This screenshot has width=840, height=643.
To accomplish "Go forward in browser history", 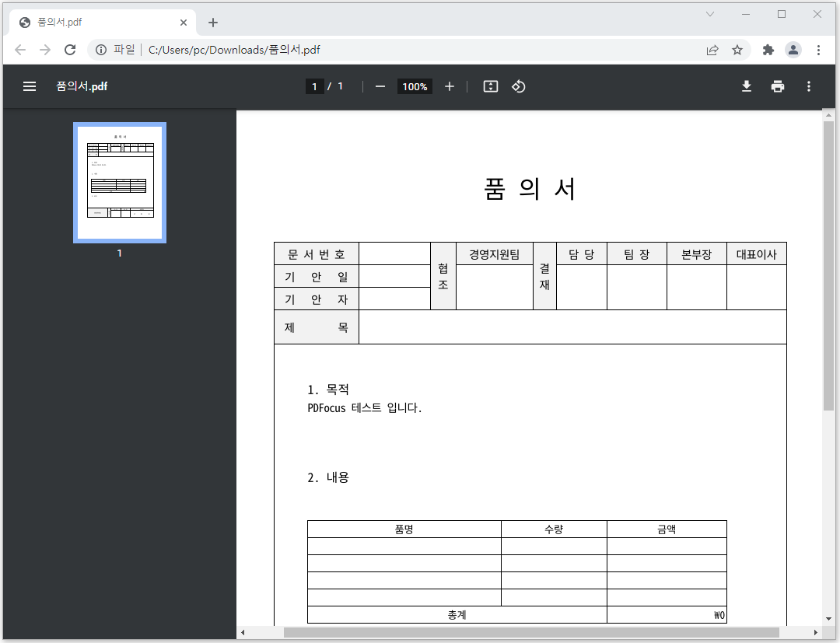I will pos(45,50).
